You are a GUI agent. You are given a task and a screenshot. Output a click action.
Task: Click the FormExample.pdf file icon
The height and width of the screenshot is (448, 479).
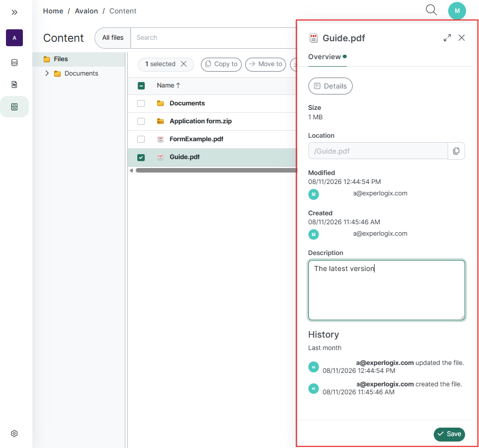coord(160,139)
